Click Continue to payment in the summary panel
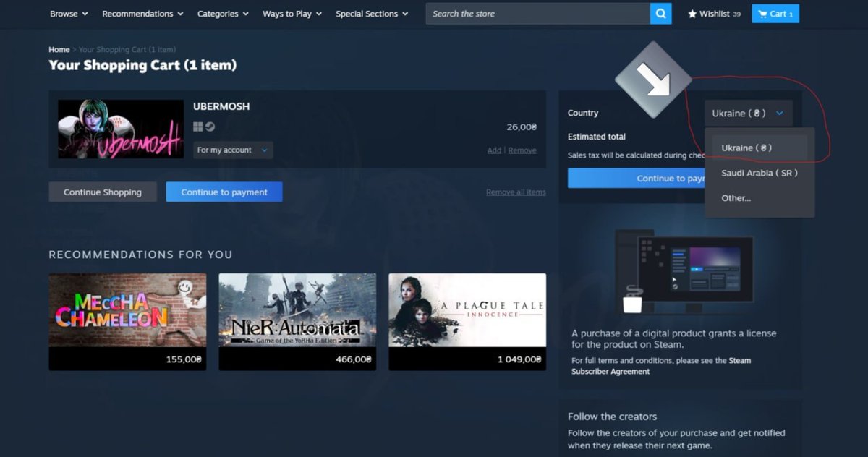The width and height of the screenshot is (868, 457). click(x=637, y=178)
